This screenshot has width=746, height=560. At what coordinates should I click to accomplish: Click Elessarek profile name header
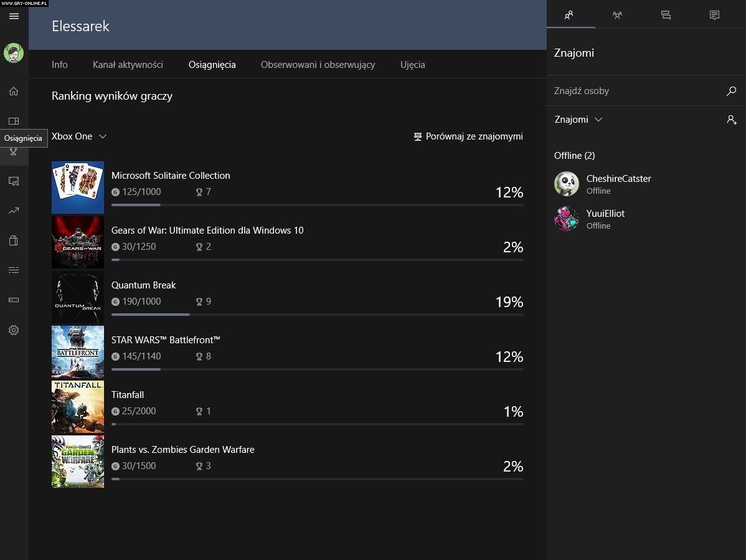pyautogui.click(x=80, y=26)
